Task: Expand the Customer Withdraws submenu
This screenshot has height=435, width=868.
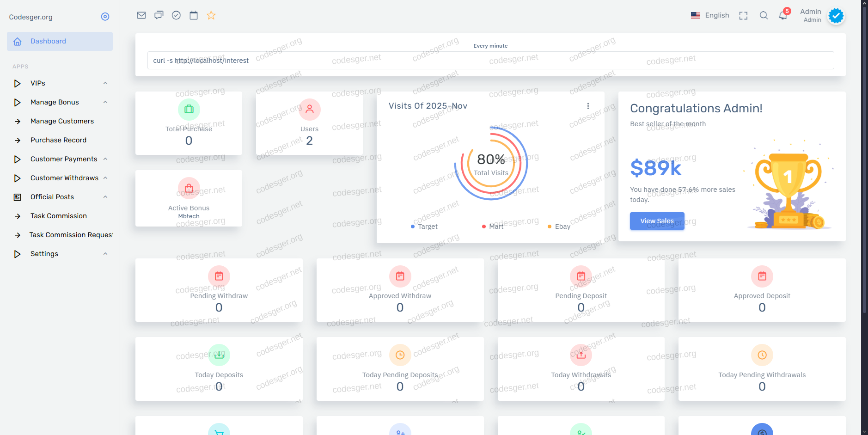Action: pyautogui.click(x=60, y=178)
